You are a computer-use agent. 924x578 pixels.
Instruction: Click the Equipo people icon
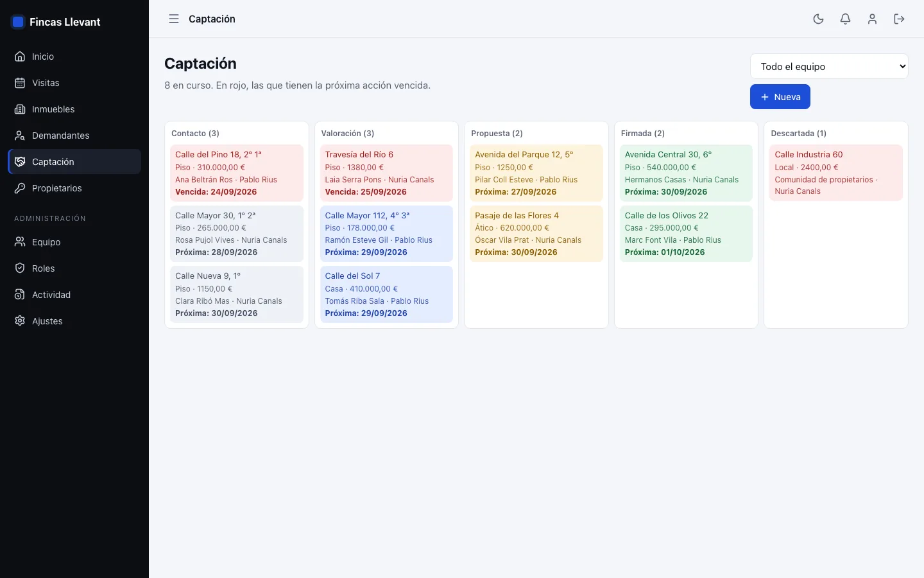click(20, 242)
